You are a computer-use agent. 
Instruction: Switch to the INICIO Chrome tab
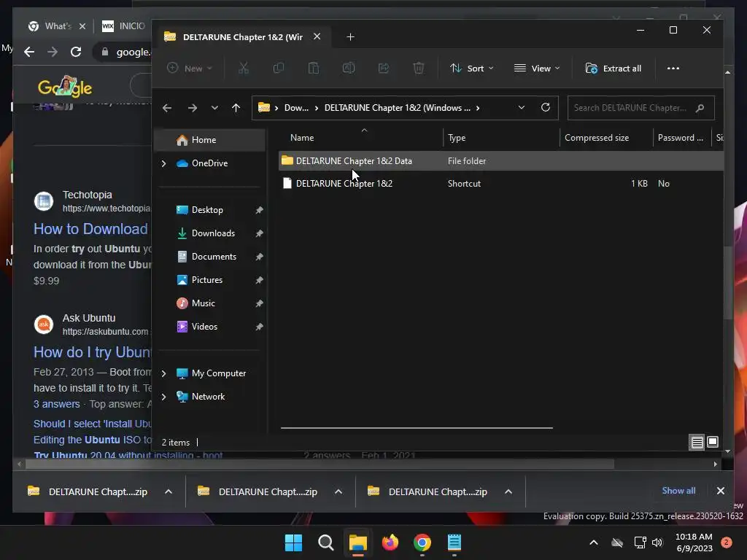[x=124, y=26]
